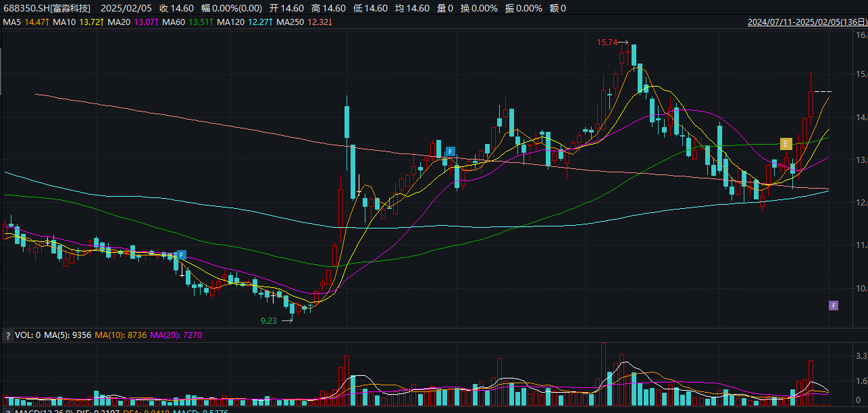
Task: Click the help question mark beside MACD
Action: 7,410
